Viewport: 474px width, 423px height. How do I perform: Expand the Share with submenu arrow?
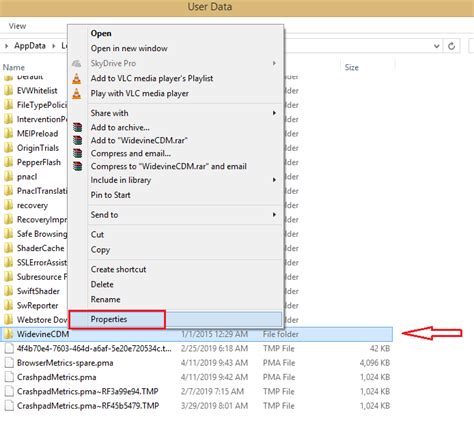pos(274,113)
